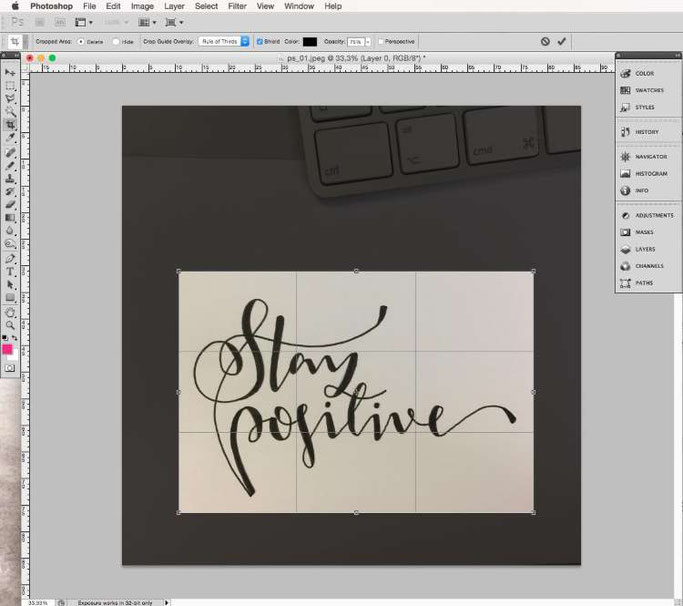Select the Pen tool
This screenshot has width=683, height=606.
(x=10, y=259)
